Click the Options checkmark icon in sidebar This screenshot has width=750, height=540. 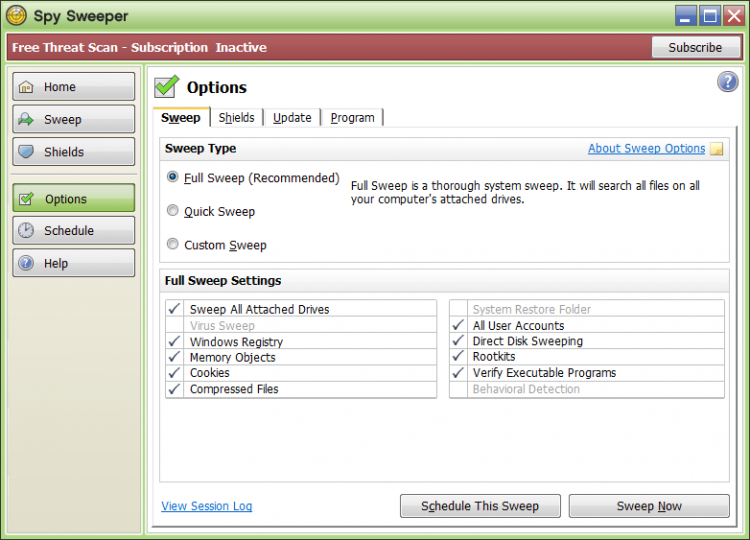click(26, 198)
